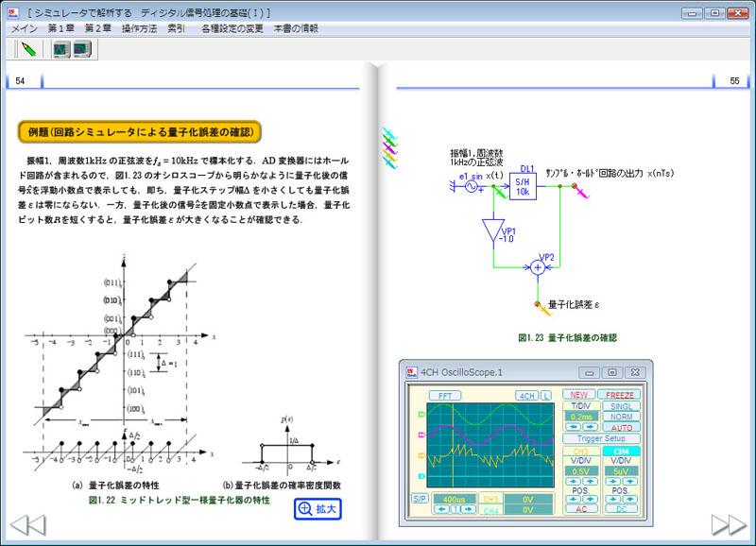Click the VP2 adder symbol

538,267
